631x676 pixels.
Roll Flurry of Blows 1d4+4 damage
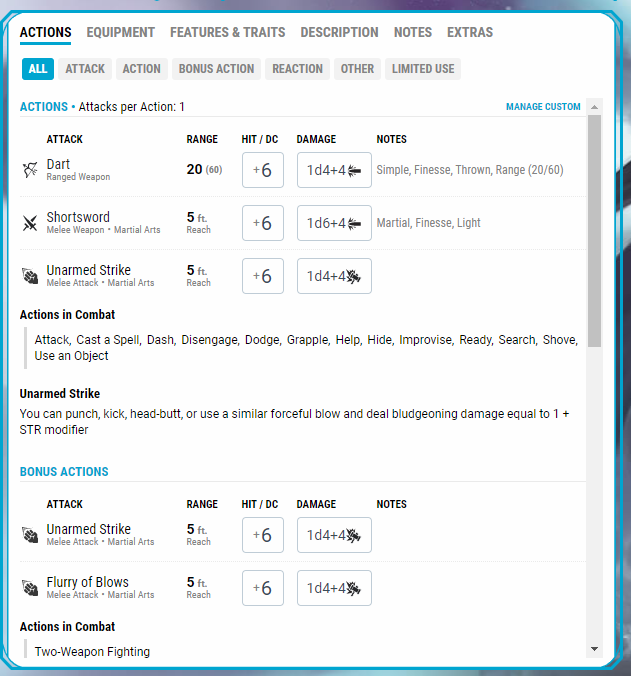[x=334, y=588]
